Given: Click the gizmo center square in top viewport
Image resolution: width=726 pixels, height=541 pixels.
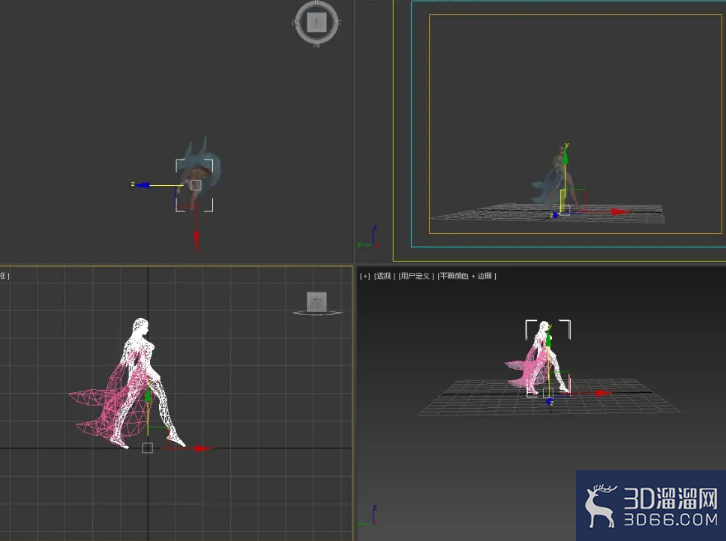Looking at the screenshot, I should click(x=195, y=185).
